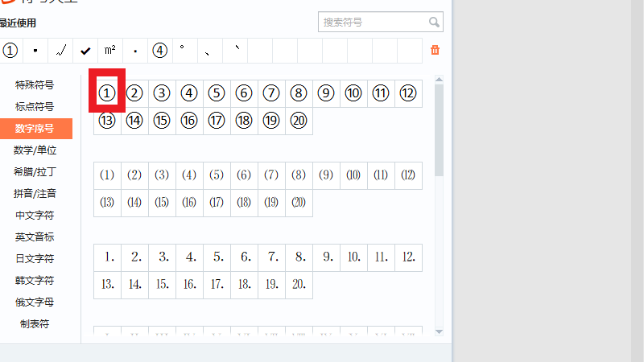Show the 希腊/拉丁 symbols

(x=35, y=172)
